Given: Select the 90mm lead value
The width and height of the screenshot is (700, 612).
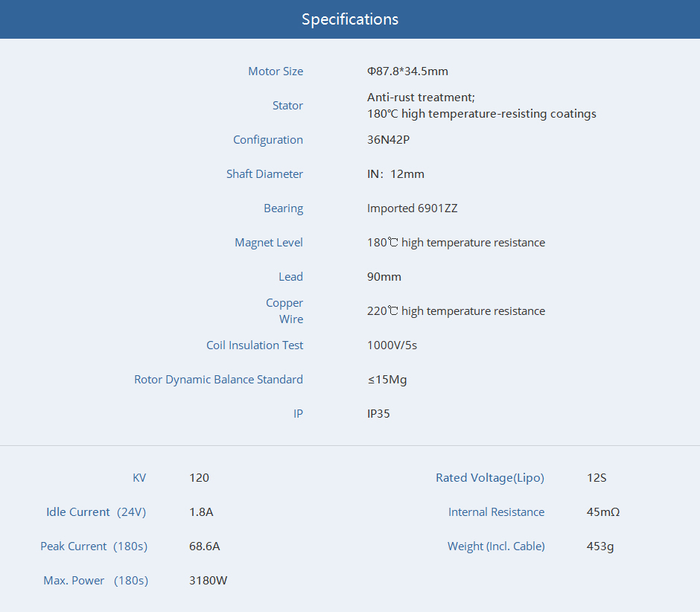Looking at the screenshot, I should 384,277.
